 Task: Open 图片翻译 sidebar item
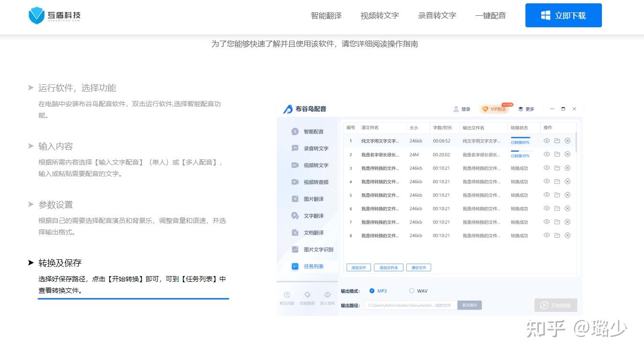click(x=307, y=199)
